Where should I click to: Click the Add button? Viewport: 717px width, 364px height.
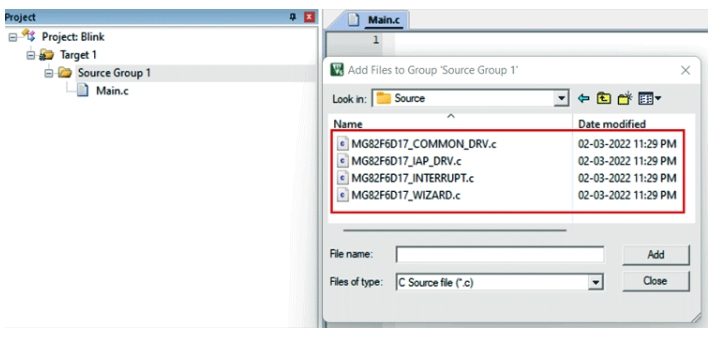pyautogui.click(x=656, y=255)
